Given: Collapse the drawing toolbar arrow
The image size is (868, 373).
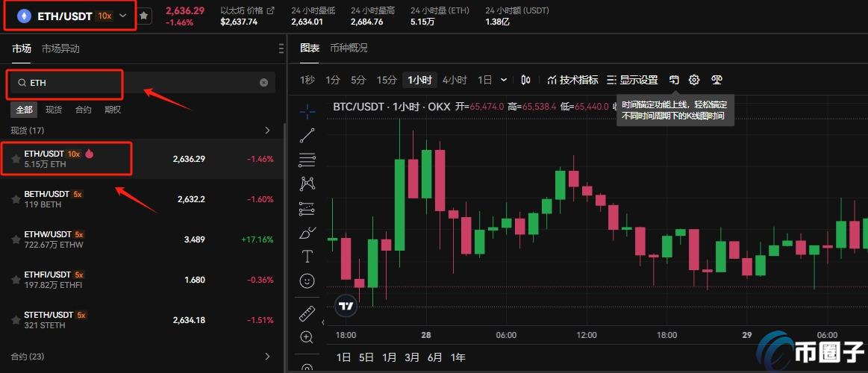Looking at the screenshot, I should 322,322.
